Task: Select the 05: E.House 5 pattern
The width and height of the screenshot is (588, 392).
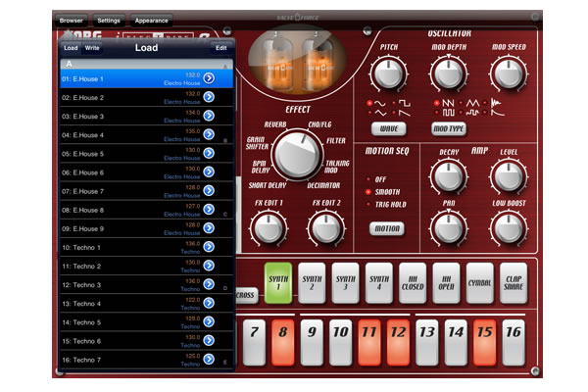Action: click(x=146, y=154)
